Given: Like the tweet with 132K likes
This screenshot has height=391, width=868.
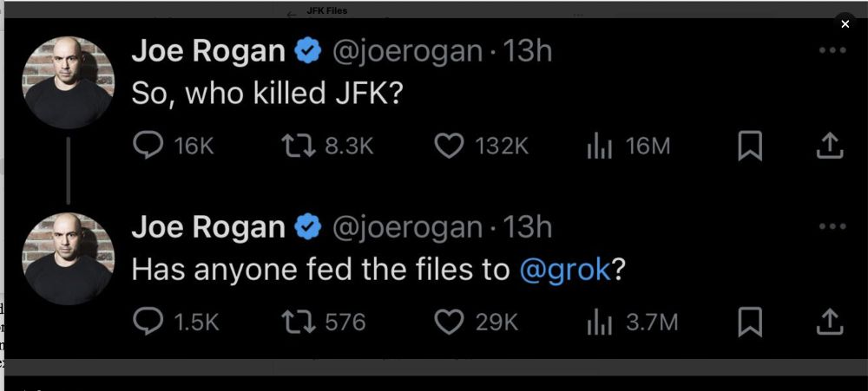Looking at the screenshot, I should [x=449, y=146].
